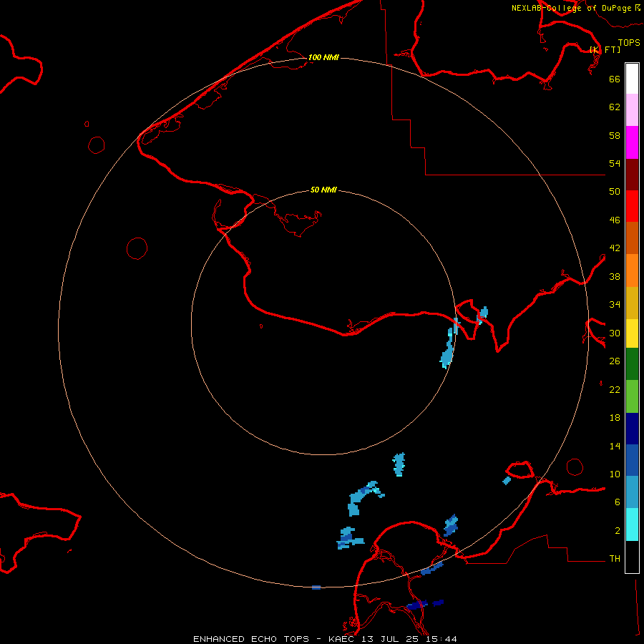Image resolution: width=644 pixels, height=644 pixels.
Task: Select the 66 value on the legend
Action: coord(615,79)
